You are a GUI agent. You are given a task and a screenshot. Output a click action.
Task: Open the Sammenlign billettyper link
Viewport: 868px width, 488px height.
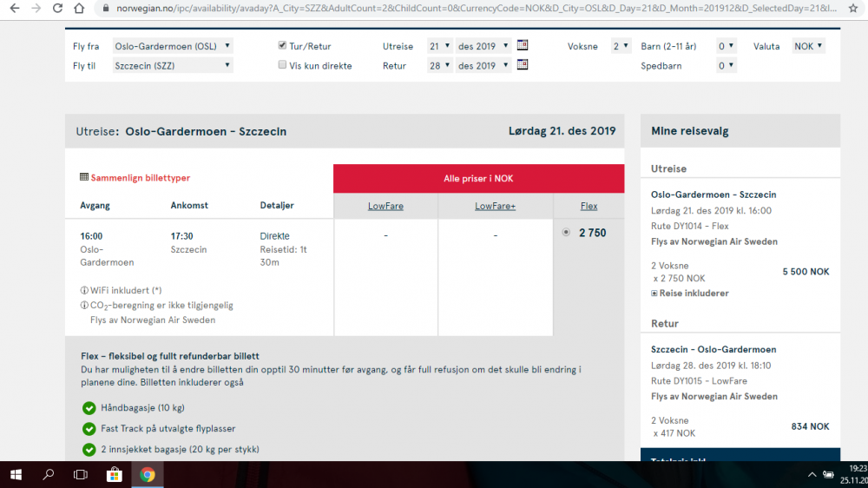click(x=141, y=178)
